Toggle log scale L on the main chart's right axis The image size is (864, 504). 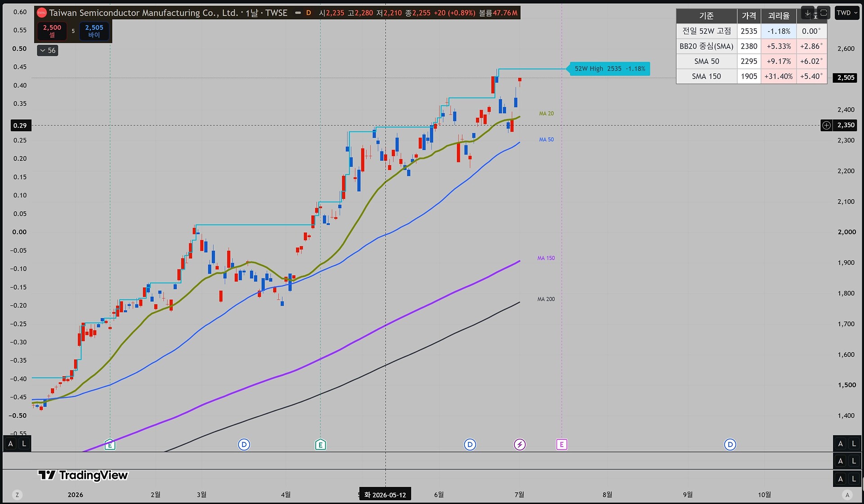pos(854,444)
